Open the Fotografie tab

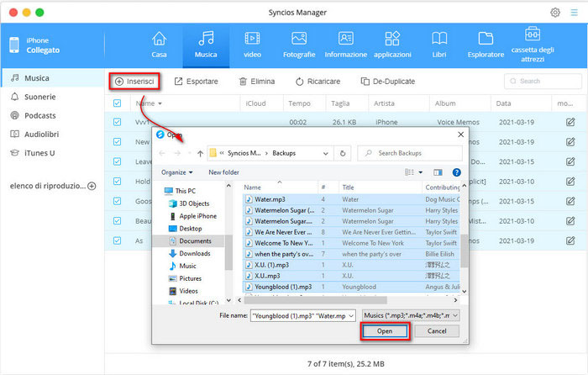point(299,45)
